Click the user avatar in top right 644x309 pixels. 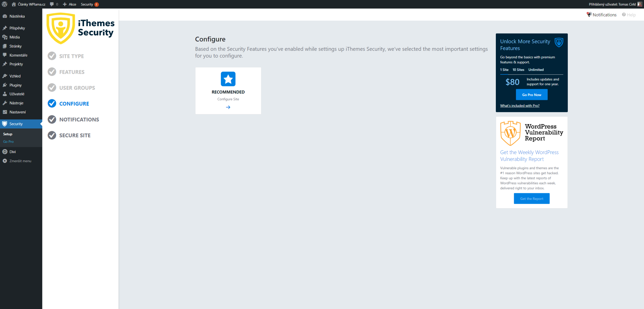pyautogui.click(x=640, y=4)
